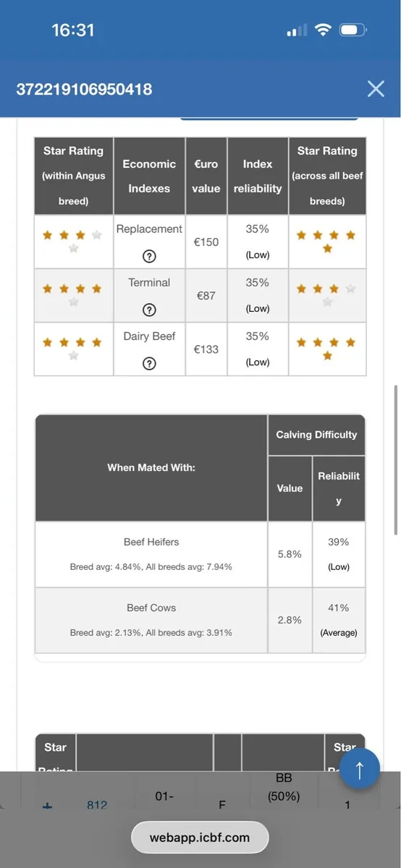This screenshot has width=401, height=868.
Task: Tap the battery status icon
Action: click(x=353, y=30)
